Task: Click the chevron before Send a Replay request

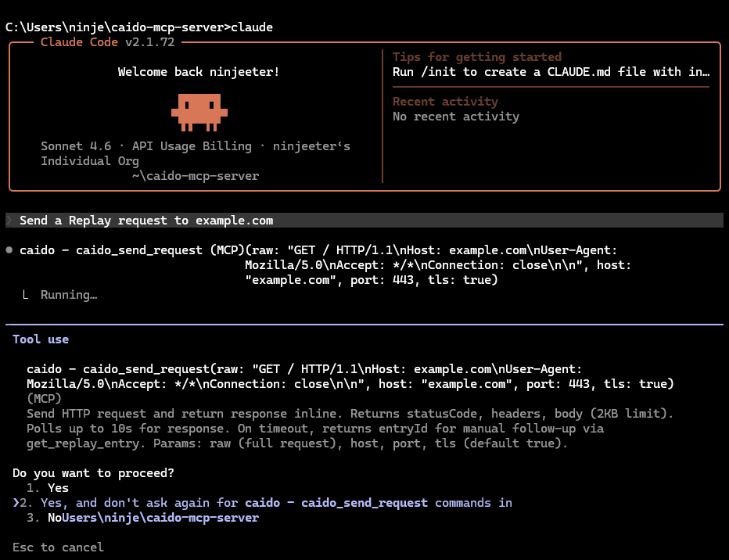Action: pyautogui.click(x=8, y=220)
